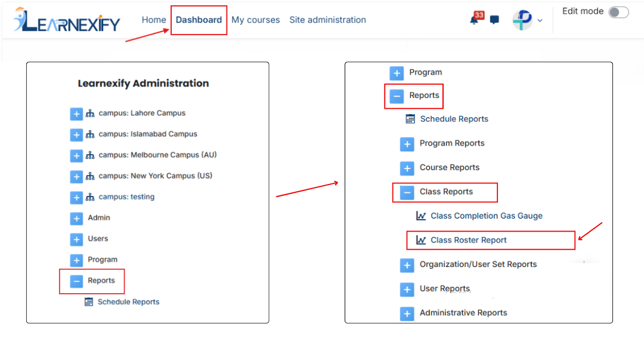This screenshot has width=644, height=338.
Task: Expand Program node in right panel
Action: click(397, 73)
